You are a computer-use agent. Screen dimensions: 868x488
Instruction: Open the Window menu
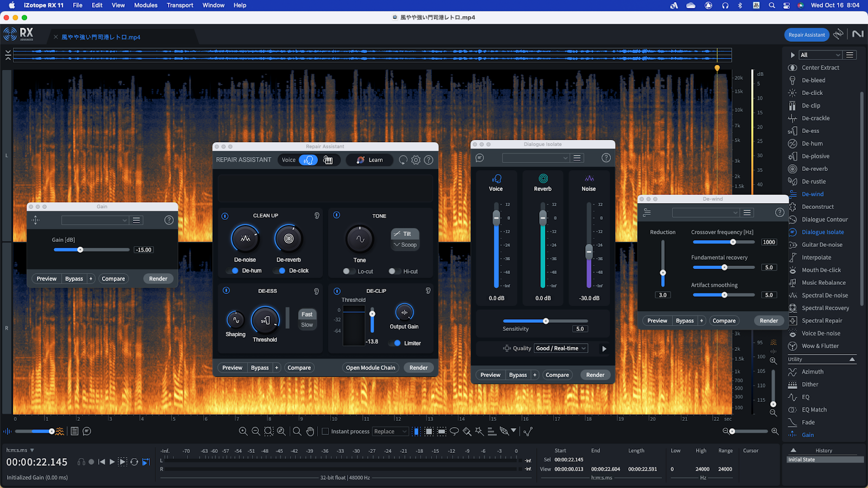(213, 5)
